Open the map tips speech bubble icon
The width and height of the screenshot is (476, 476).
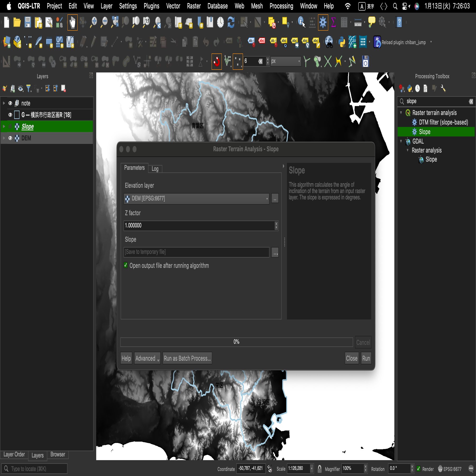click(x=372, y=22)
